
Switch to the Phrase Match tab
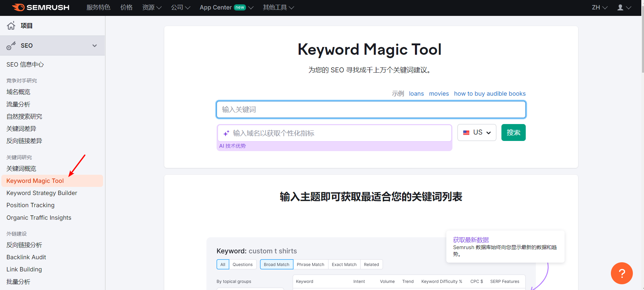coord(311,264)
